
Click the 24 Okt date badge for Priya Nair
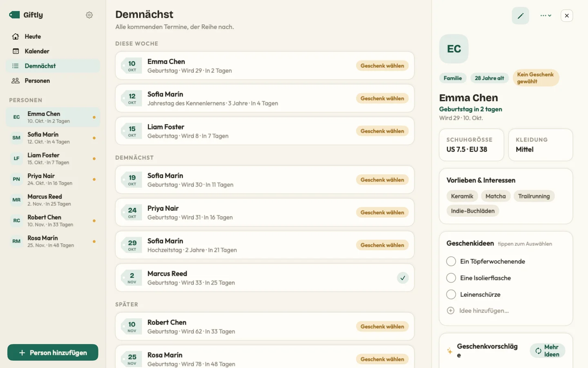coord(132,212)
